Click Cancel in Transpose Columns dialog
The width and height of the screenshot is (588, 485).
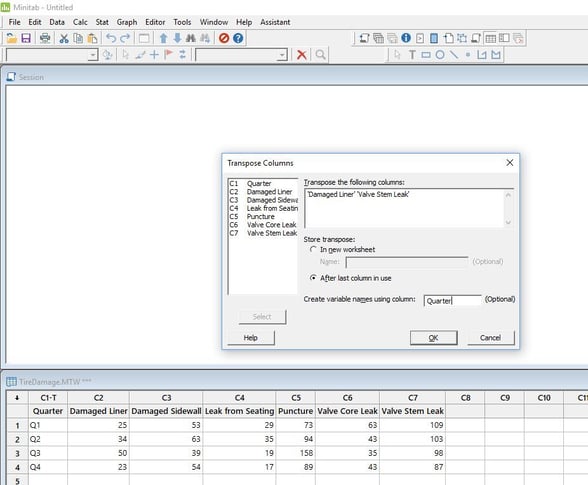490,338
